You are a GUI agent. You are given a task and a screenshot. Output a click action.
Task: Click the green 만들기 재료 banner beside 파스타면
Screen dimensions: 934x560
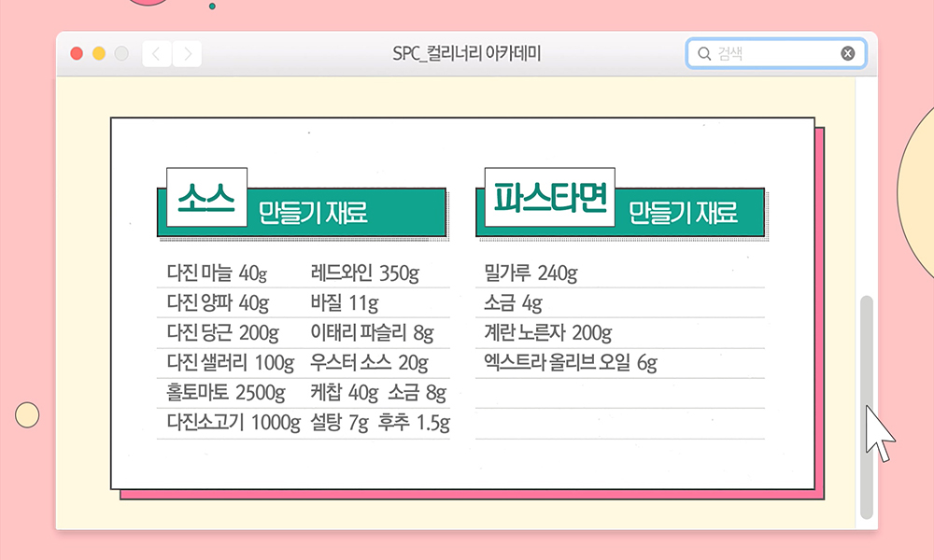pos(683,213)
